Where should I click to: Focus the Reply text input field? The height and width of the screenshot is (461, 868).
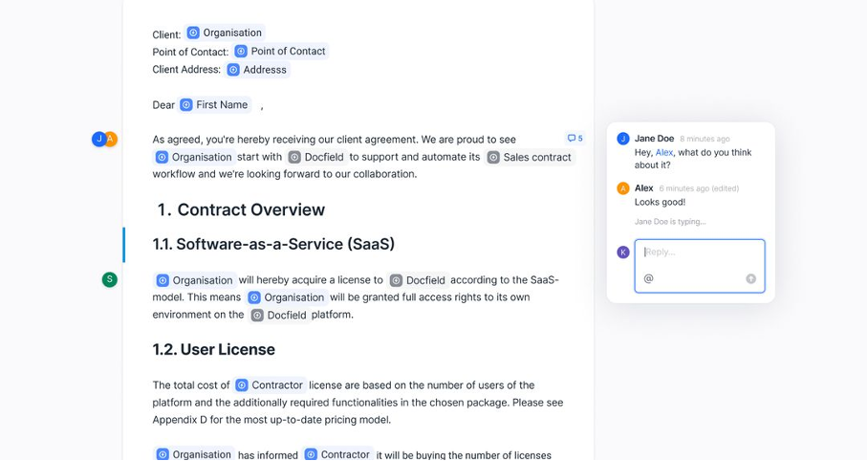click(700, 266)
